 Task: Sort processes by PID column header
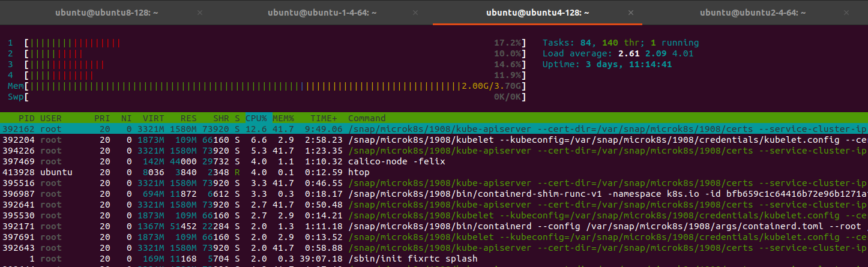pyautogui.click(x=26, y=118)
